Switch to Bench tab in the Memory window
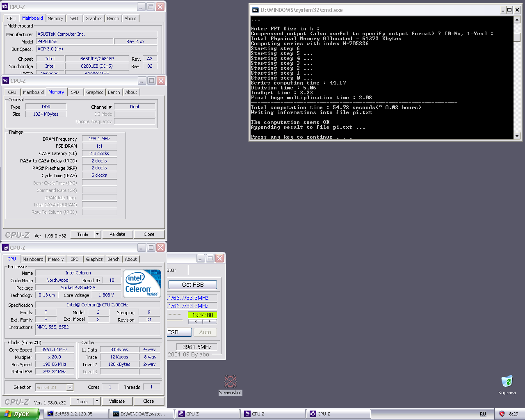Image resolution: width=525 pixels, height=420 pixels. (x=114, y=92)
